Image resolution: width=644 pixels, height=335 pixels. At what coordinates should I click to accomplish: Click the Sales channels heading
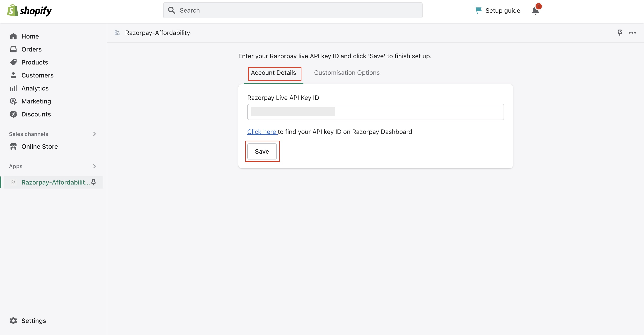(28, 134)
